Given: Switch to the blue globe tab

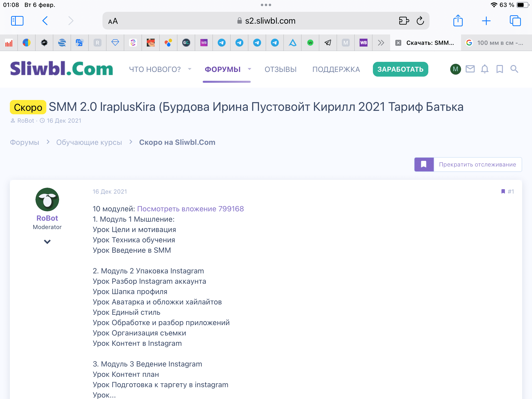Looking at the screenshot, I should click(62, 43).
